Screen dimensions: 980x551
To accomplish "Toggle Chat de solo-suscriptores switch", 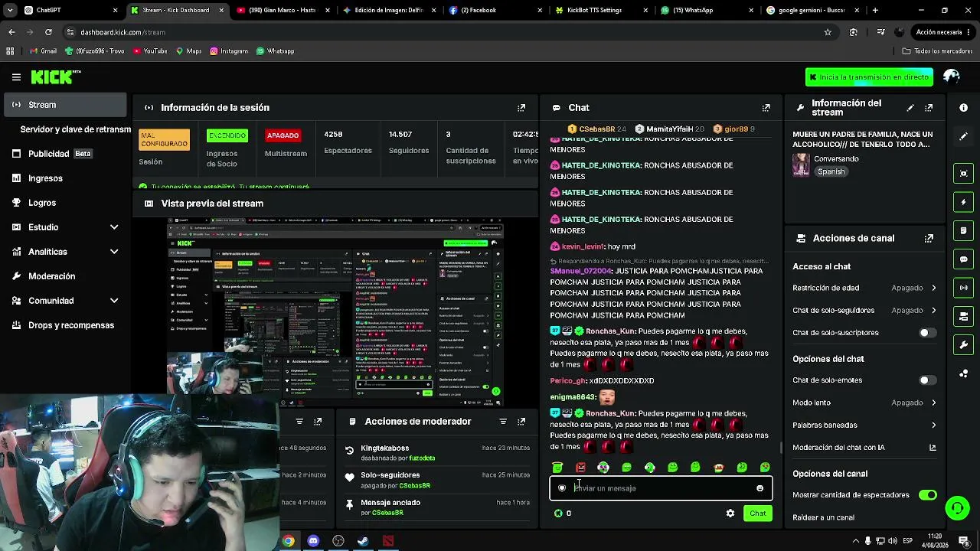I will [927, 333].
